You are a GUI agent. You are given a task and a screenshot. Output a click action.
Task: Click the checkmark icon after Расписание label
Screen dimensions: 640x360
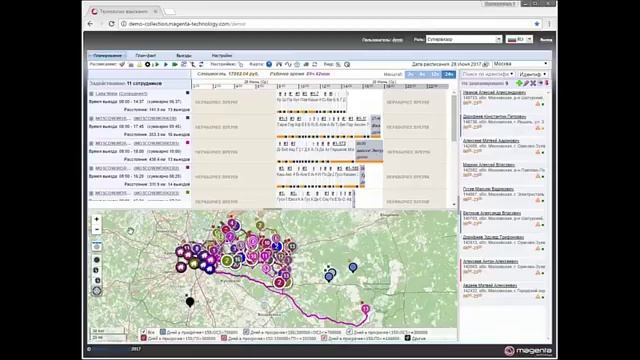[122, 64]
